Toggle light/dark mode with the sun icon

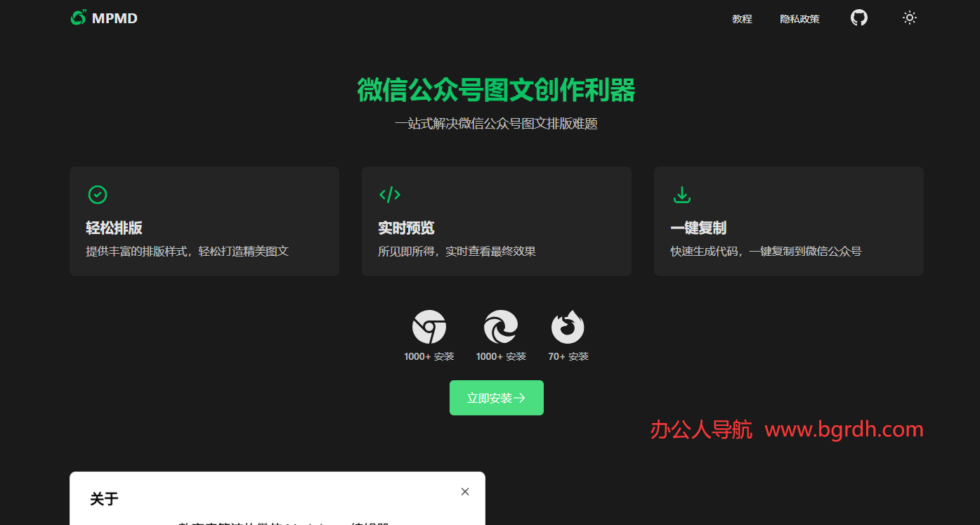pyautogui.click(x=909, y=18)
